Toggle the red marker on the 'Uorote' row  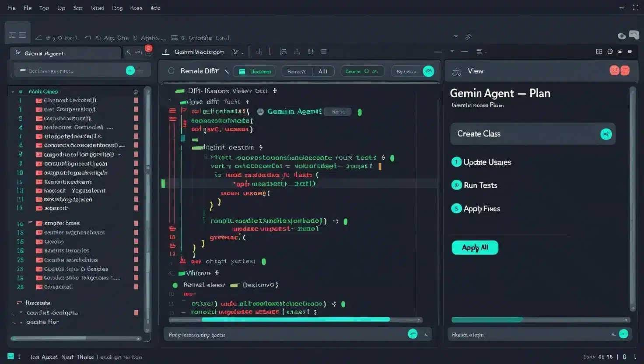click(x=136, y=241)
